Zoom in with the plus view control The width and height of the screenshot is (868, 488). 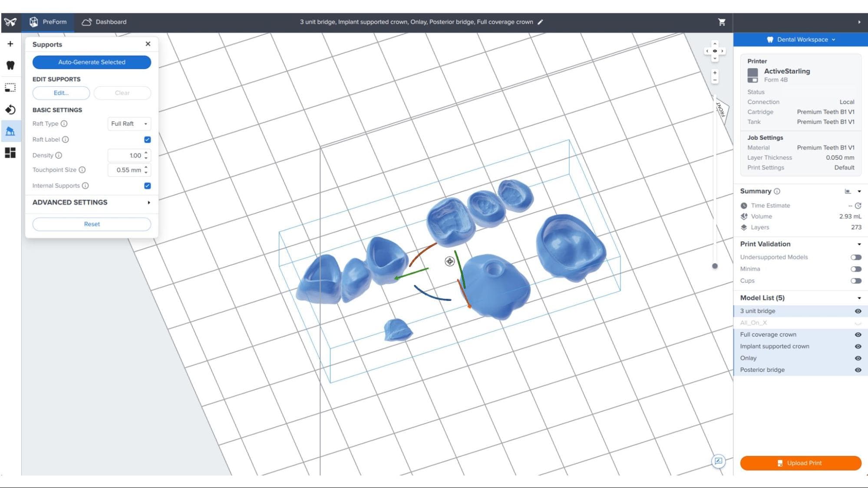[715, 73]
